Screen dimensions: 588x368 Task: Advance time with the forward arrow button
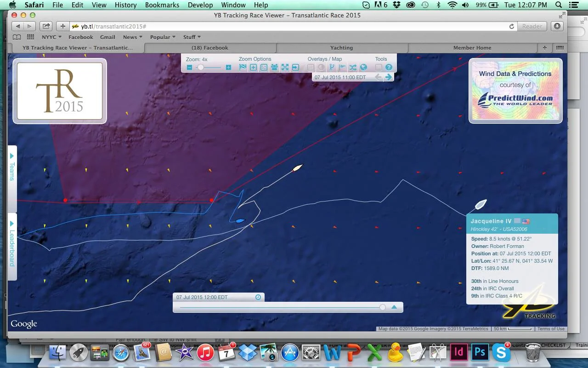pyautogui.click(x=389, y=77)
